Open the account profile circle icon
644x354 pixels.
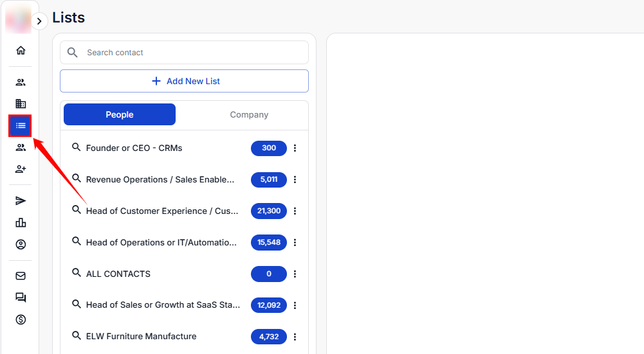pyautogui.click(x=21, y=245)
